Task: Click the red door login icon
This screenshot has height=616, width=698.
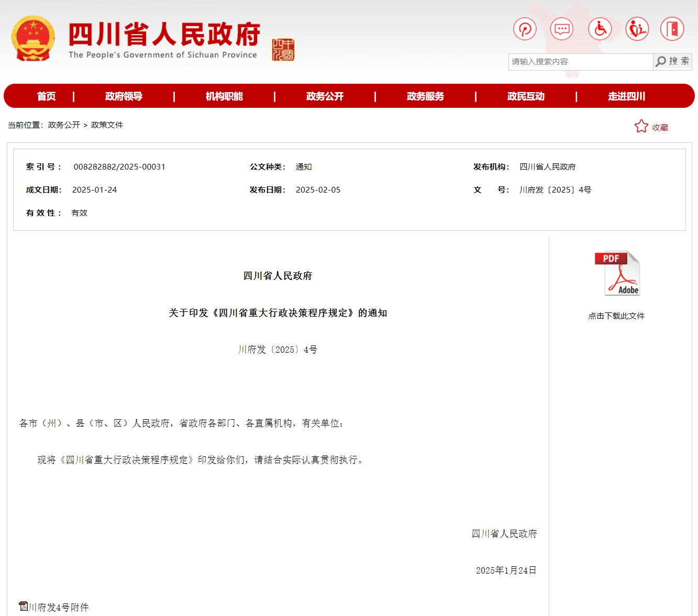Action: pyautogui.click(x=672, y=29)
